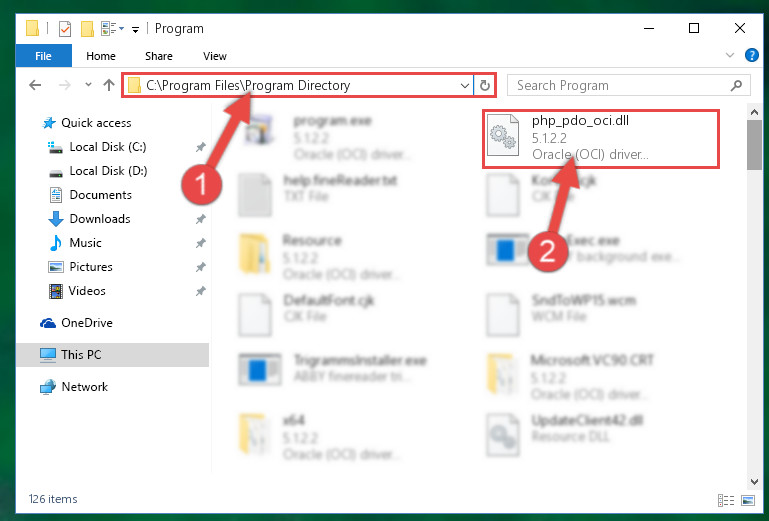Click the vertical scrollbar thumb
Viewport: 769px width, 521px height.
[x=754, y=145]
